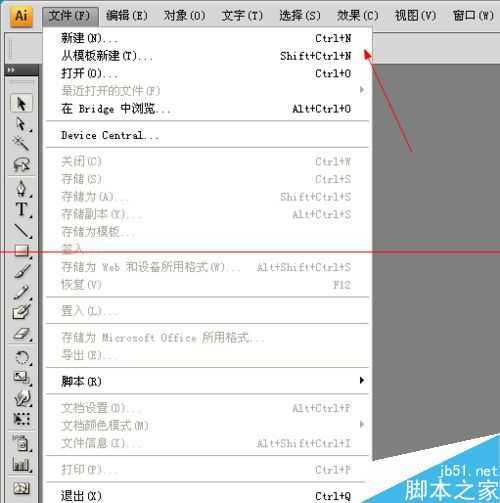Select the Lasso tool
Viewport: 500px width, 503px height.
(x=21, y=165)
